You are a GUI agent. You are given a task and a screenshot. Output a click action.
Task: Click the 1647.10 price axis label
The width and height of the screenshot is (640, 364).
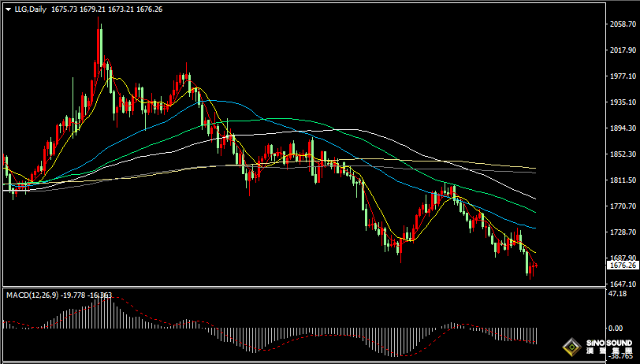tap(622, 284)
